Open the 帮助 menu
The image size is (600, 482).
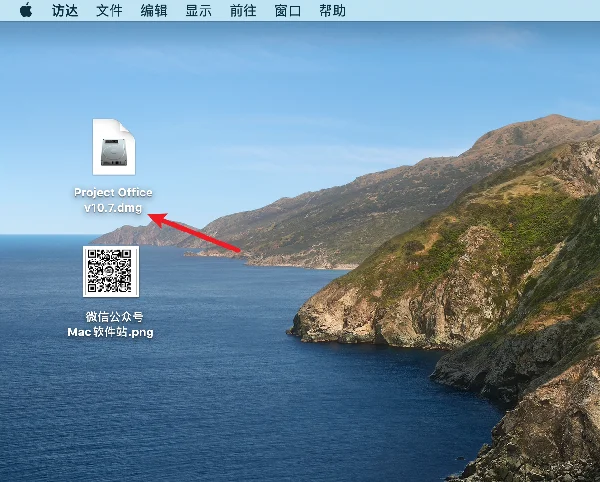332,10
